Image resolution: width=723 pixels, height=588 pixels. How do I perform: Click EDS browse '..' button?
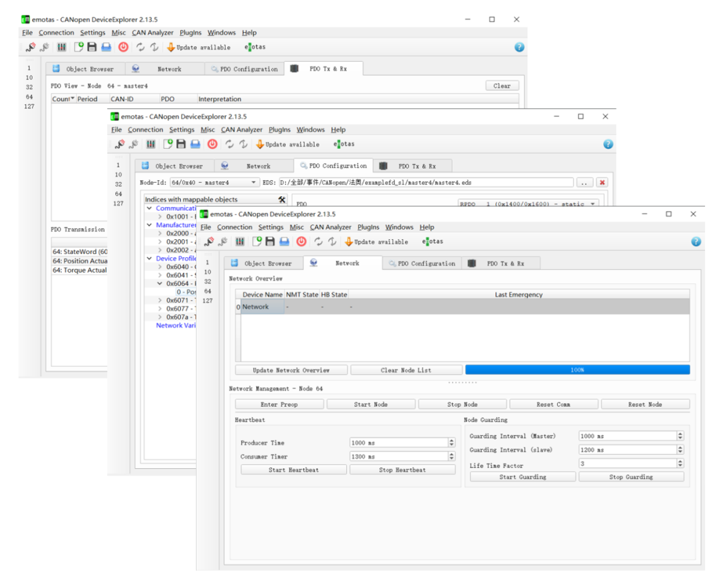(x=584, y=183)
